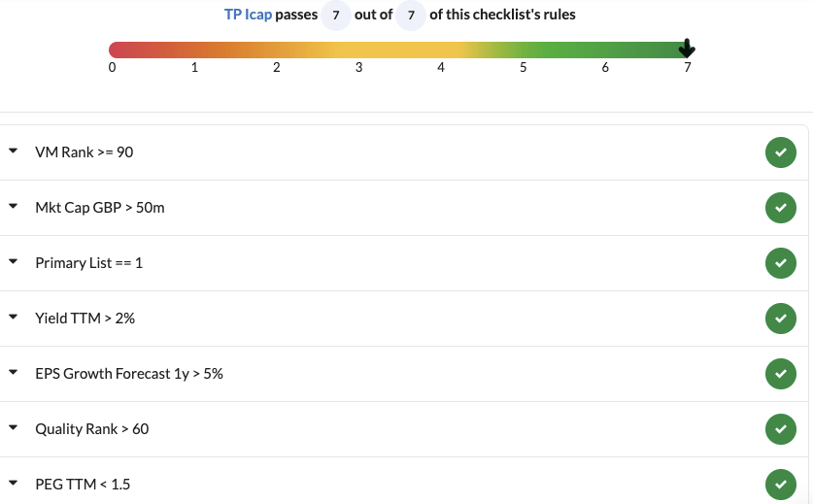This screenshot has width=813, height=504.
Task: Click the green checkmark for VM Rank rule
Action: [780, 152]
